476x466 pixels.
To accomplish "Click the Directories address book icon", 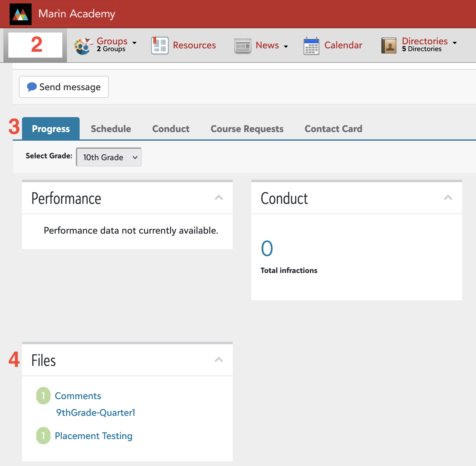I will pos(389,46).
